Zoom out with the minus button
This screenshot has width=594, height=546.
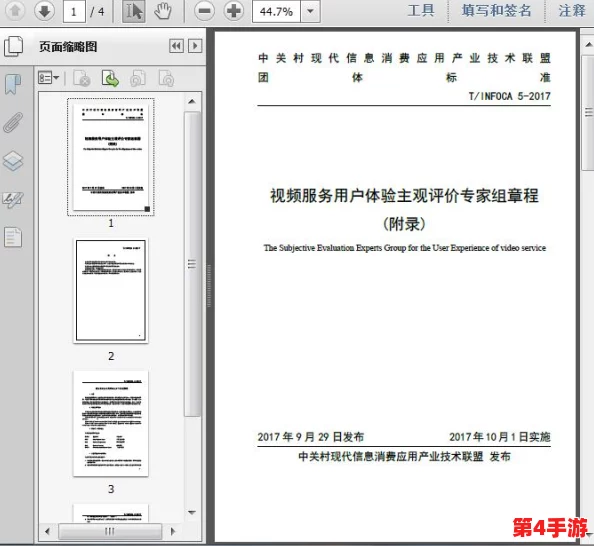pyautogui.click(x=205, y=11)
